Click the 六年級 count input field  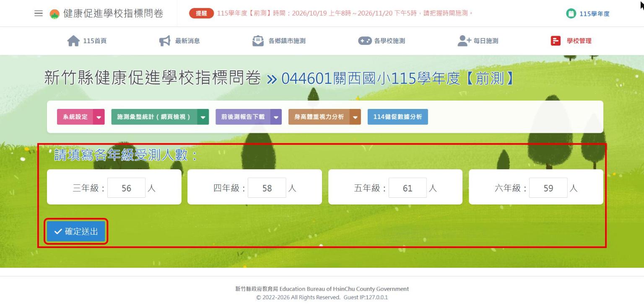(548, 188)
